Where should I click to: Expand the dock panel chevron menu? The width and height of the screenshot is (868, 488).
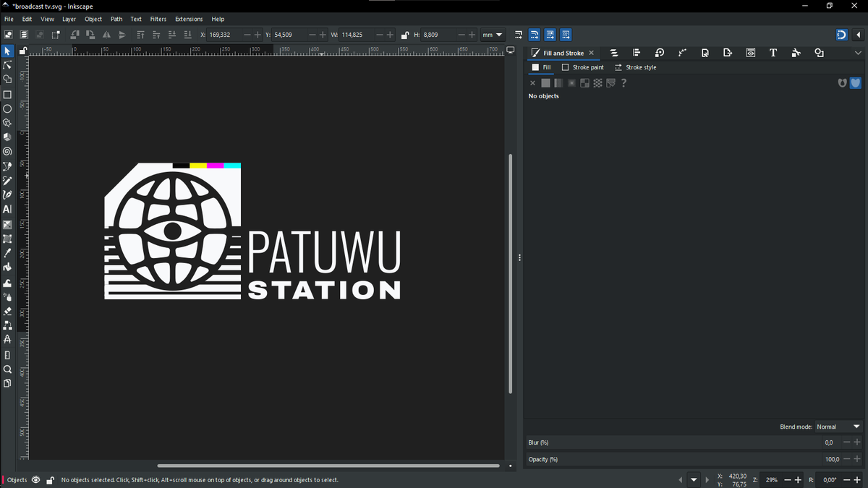click(858, 53)
